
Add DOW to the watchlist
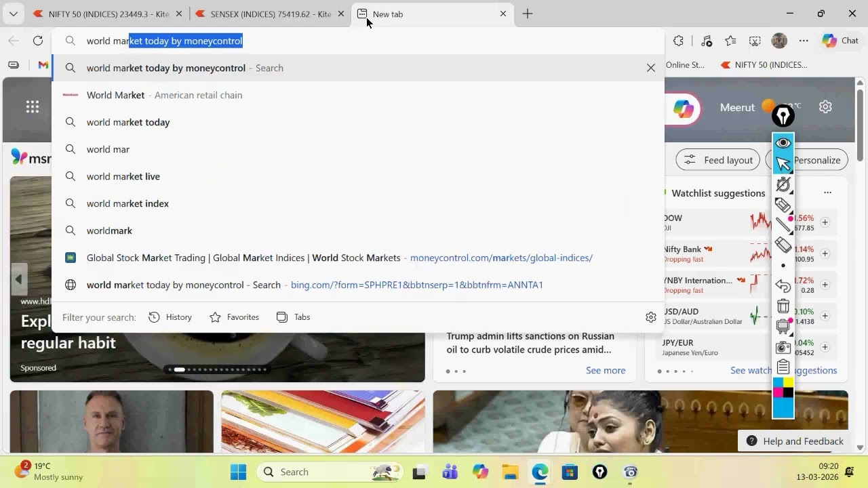tap(825, 222)
